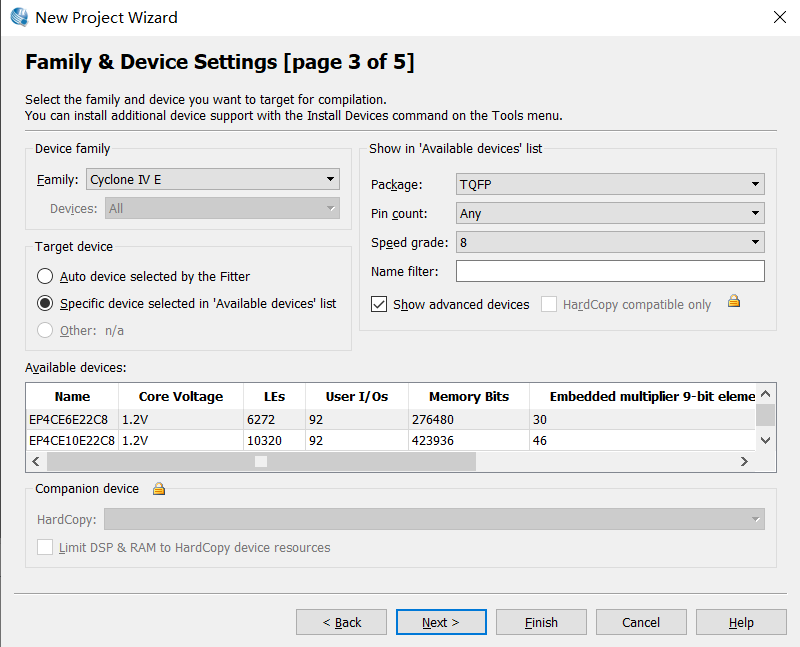Click the Quartus icon in title bar

[x=18, y=17]
